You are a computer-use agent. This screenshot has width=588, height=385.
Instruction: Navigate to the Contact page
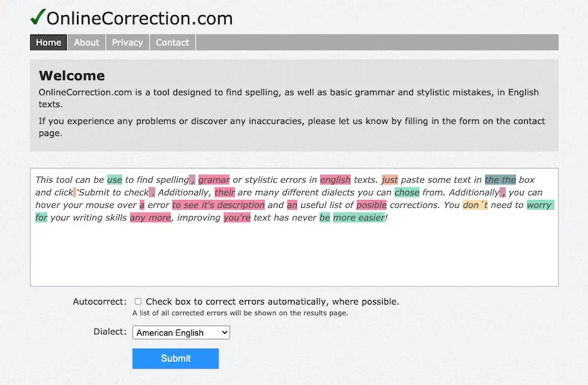click(x=172, y=42)
